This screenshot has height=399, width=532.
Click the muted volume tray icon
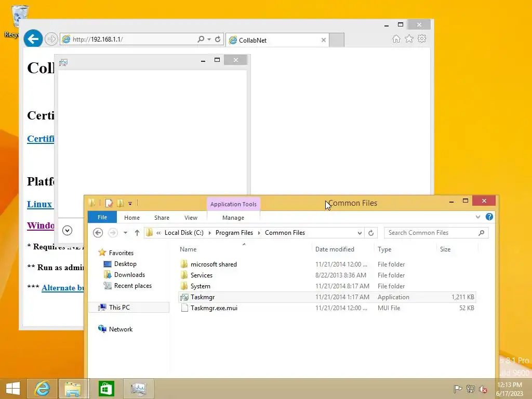pos(483,389)
